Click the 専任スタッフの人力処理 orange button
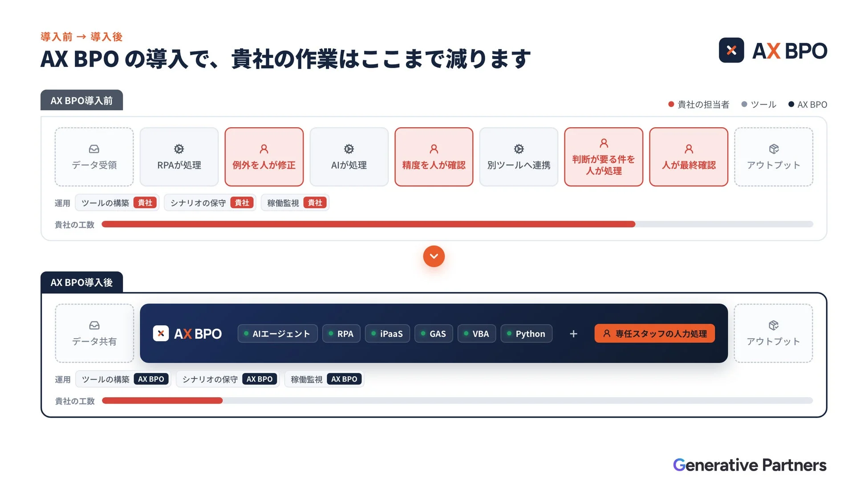Image resolution: width=868 pixels, height=488 pixels. click(655, 334)
